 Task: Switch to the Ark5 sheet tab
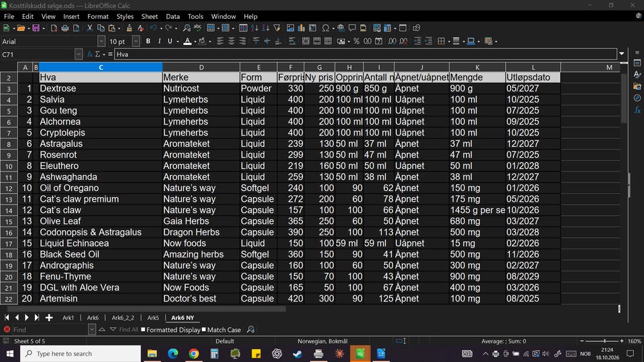pos(153,318)
